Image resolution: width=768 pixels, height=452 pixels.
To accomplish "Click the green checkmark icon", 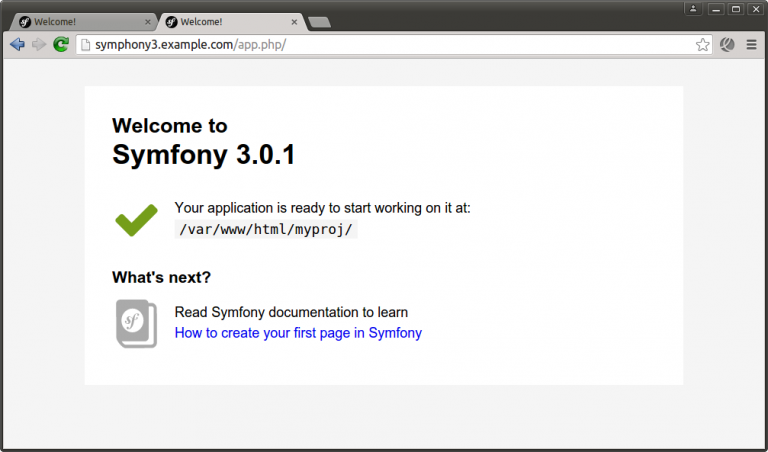I will 136,219.
